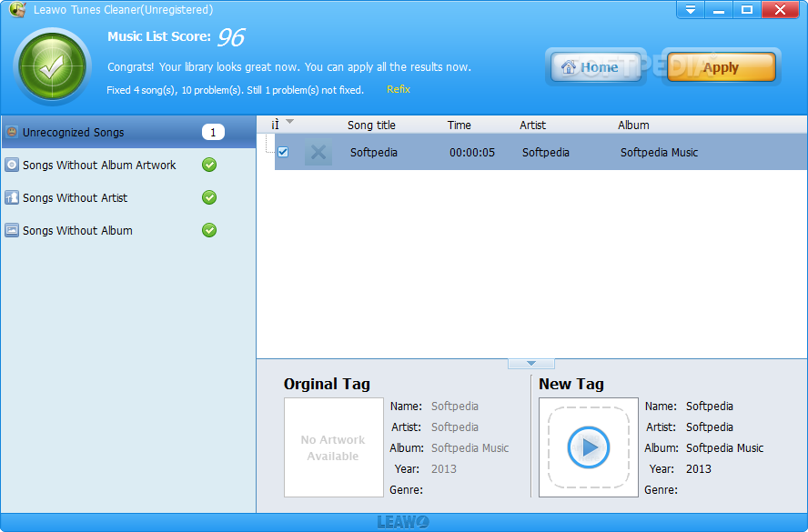Click the 'Softpedia Music' album cell
This screenshot has height=532, width=808.
[659, 153]
